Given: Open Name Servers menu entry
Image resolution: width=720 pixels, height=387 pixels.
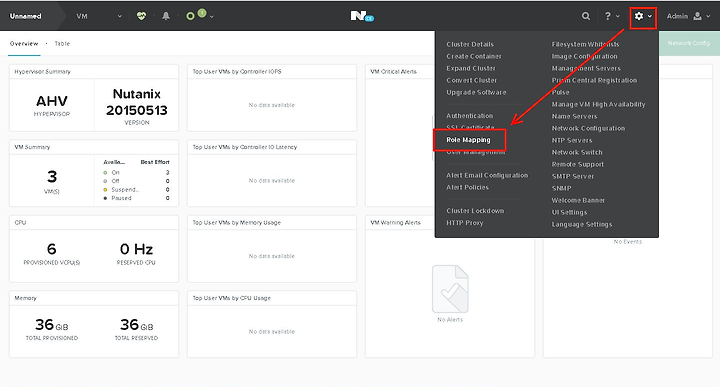Looking at the screenshot, I should click(574, 116).
